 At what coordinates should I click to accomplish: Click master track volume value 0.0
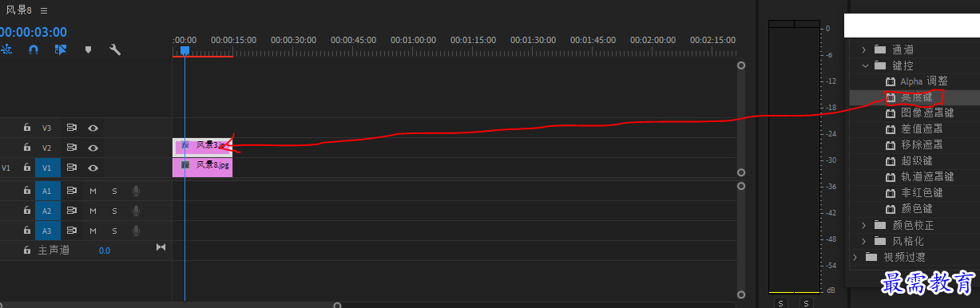click(x=105, y=251)
